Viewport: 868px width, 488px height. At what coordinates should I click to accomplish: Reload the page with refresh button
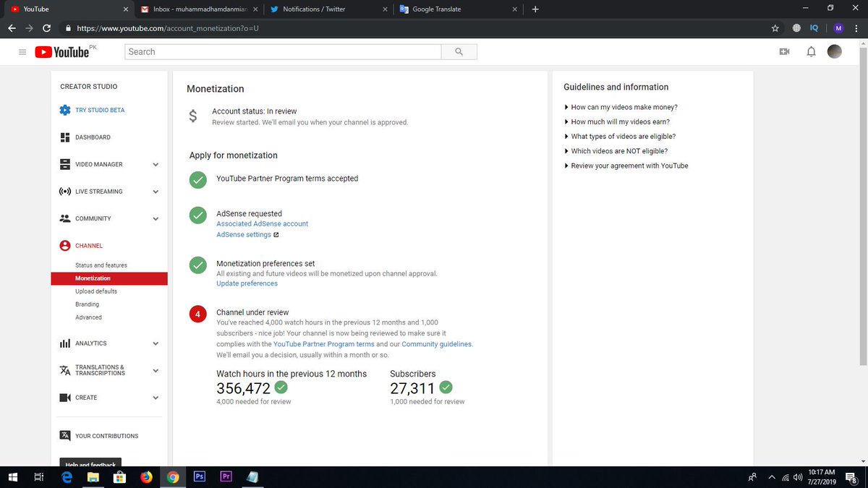(x=47, y=28)
